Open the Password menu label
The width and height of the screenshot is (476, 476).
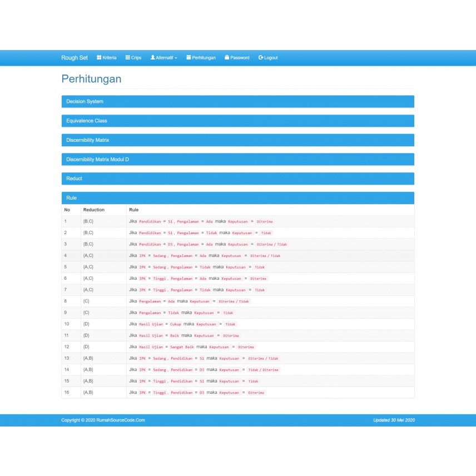coord(240,58)
